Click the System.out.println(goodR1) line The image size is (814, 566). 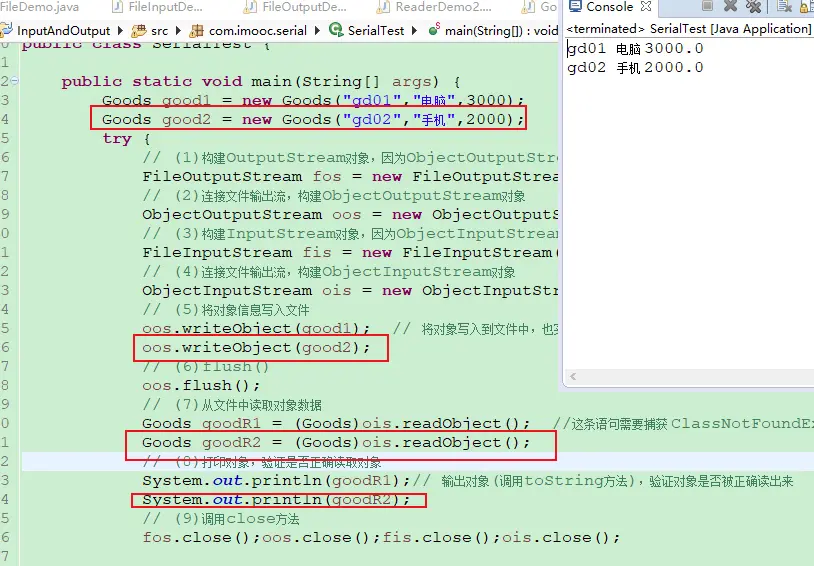pyautogui.click(x=276, y=480)
